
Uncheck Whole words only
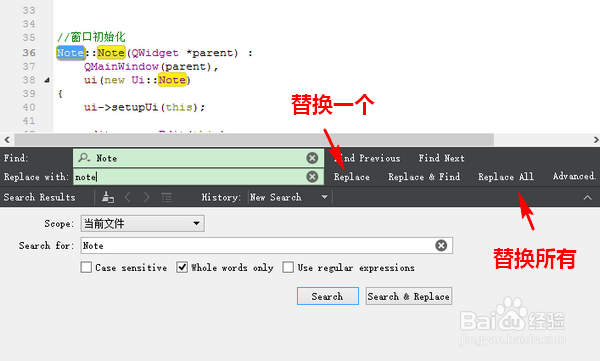[x=182, y=267]
